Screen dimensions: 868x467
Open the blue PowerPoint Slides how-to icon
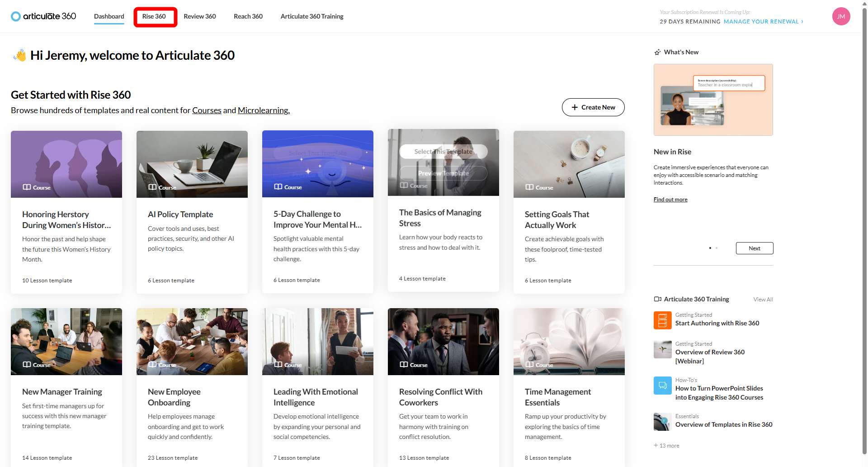(662, 386)
